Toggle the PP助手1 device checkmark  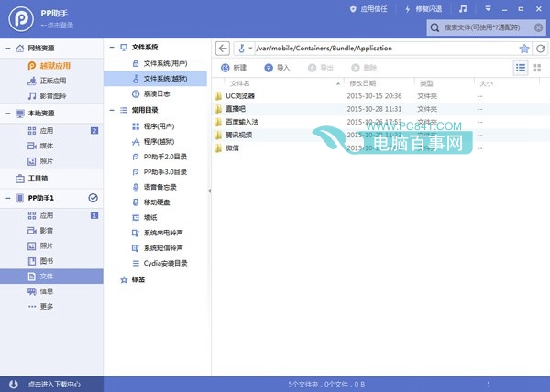[x=93, y=198]
